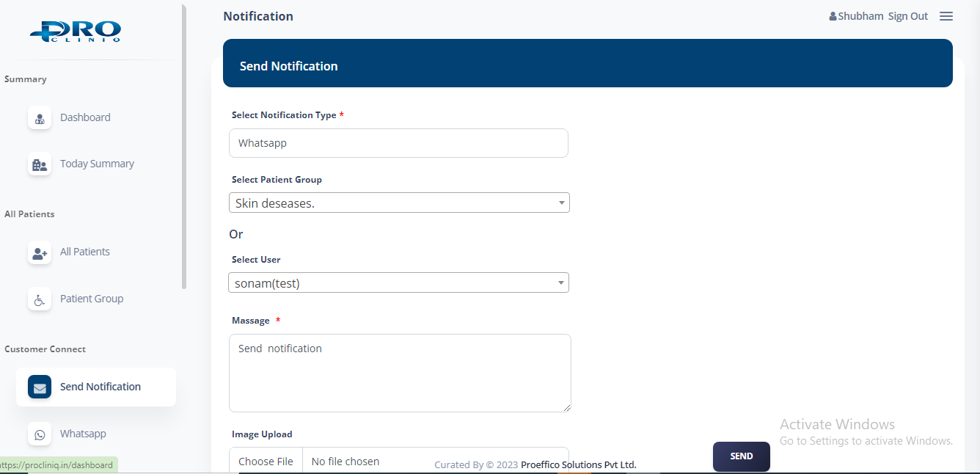Open the hamburger menu icon
Image resolution: width=980 pixels, height=474 pixels.
946,16
